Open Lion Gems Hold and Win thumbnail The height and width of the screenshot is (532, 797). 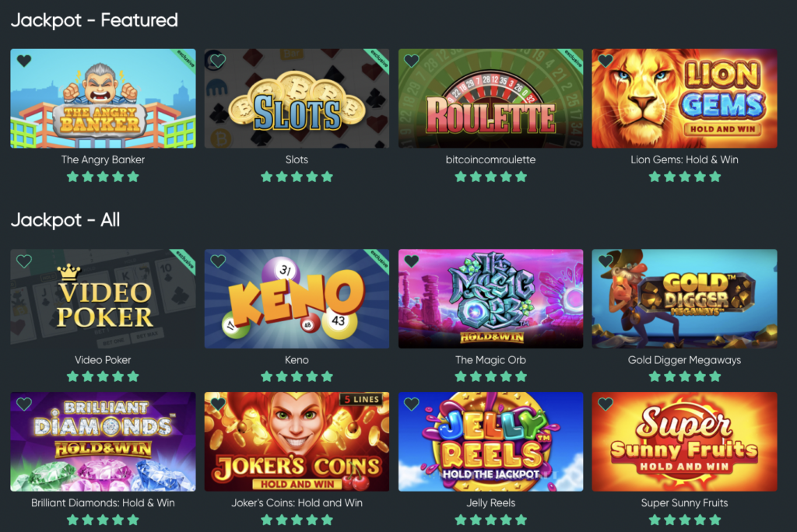pos(684,99)
